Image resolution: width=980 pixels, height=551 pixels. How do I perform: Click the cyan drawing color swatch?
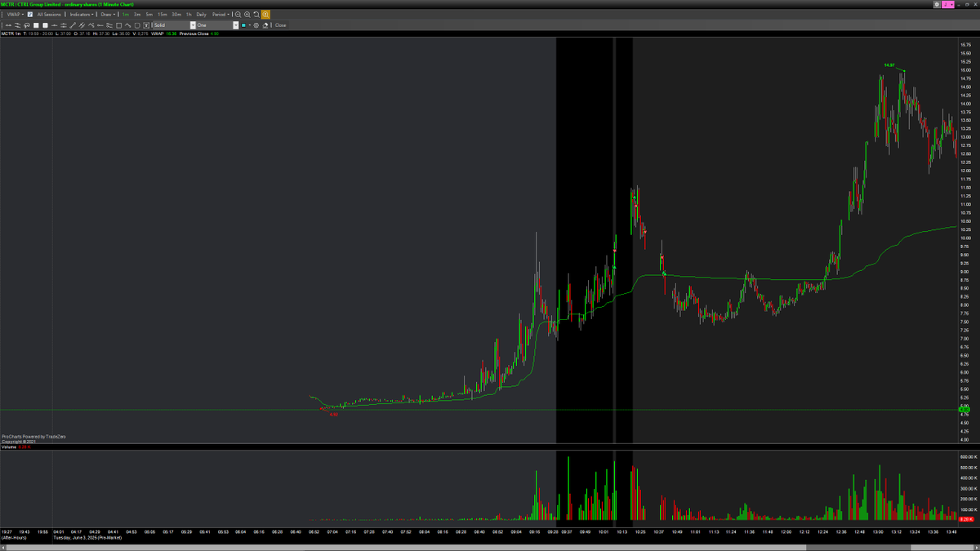click(x=243, y=25)
